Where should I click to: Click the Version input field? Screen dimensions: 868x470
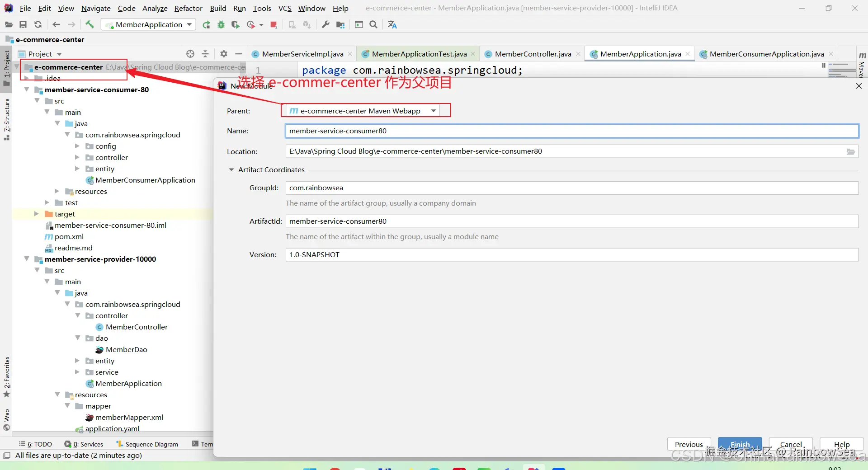[572, 255]
